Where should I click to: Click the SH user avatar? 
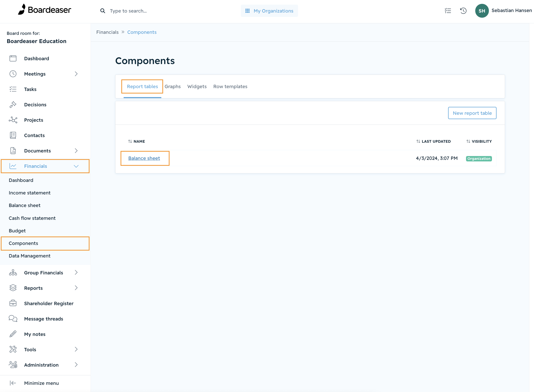click(x=482, y=11)
